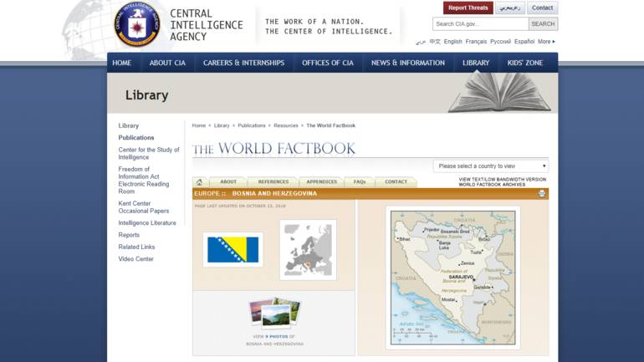The width and height of the screenshot is (644, 362).
Task: Switch to the References tab
Action: tap(273, 181)
